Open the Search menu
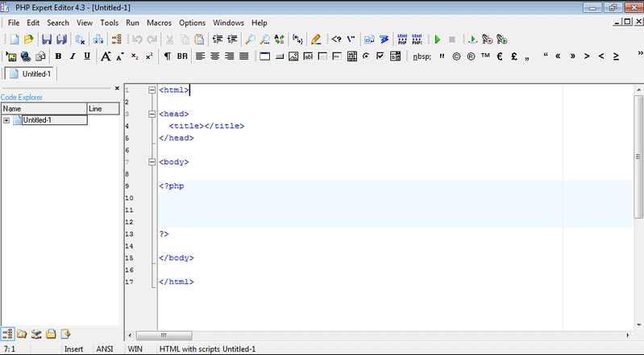Viewport: 644px width, 355px height. point(58,23)
